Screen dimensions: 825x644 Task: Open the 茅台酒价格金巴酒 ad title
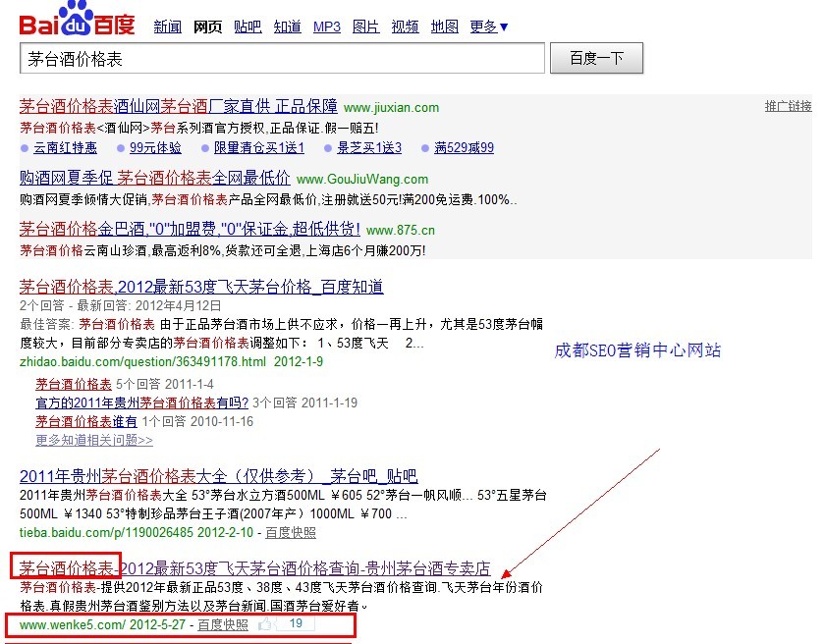coord(190,229)
